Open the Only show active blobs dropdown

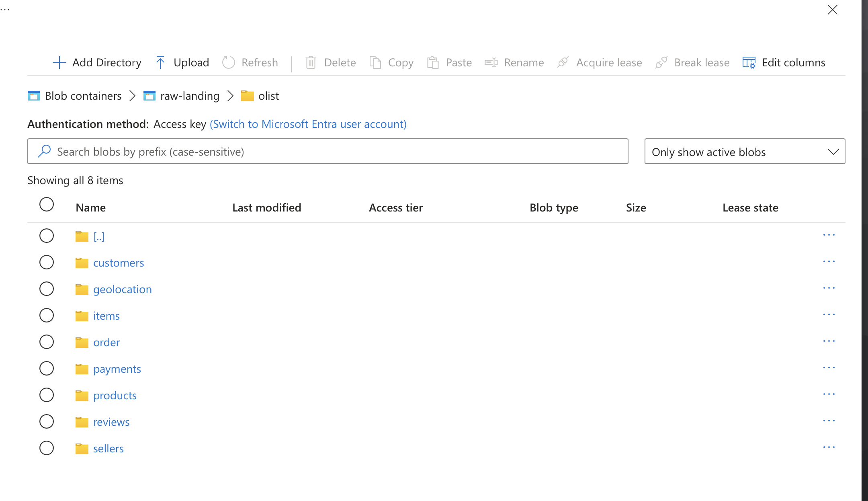745,152
